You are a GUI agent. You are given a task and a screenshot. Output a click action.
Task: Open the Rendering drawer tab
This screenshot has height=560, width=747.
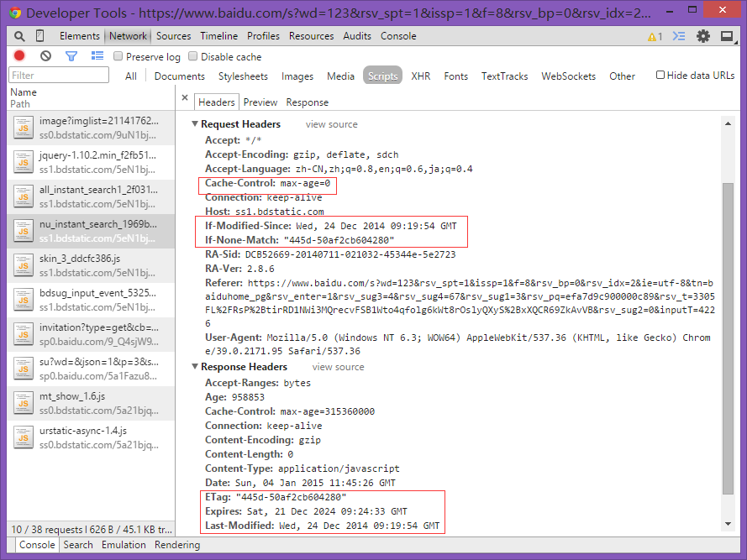(x=177, y=545)
